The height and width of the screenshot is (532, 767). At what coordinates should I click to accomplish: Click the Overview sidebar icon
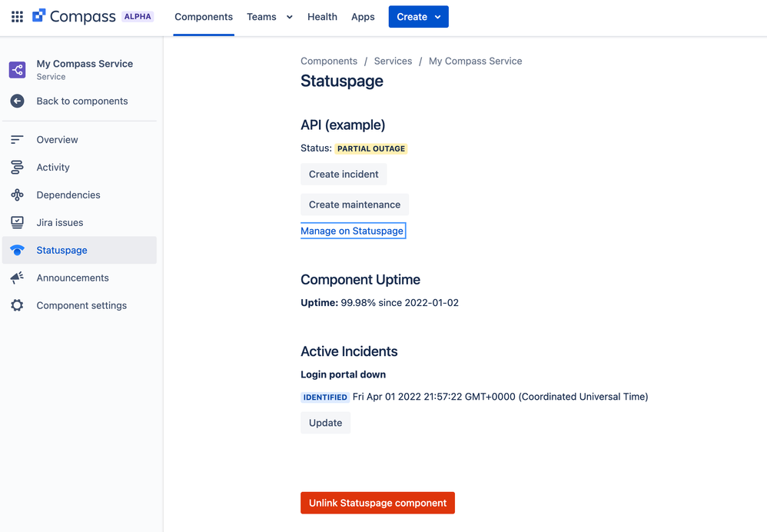pos(17,139)
